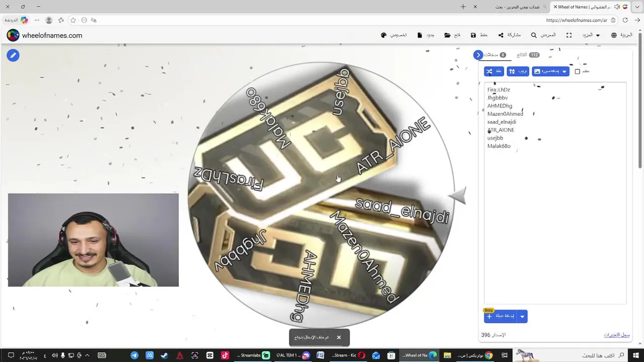Switch to the Opera Stream - Kick window

pyautogui.click(x=348, y=355)
